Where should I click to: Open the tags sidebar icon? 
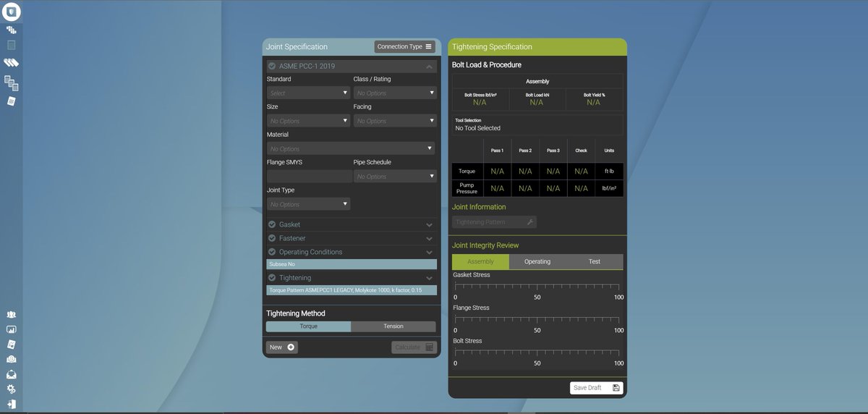[11, 63]
